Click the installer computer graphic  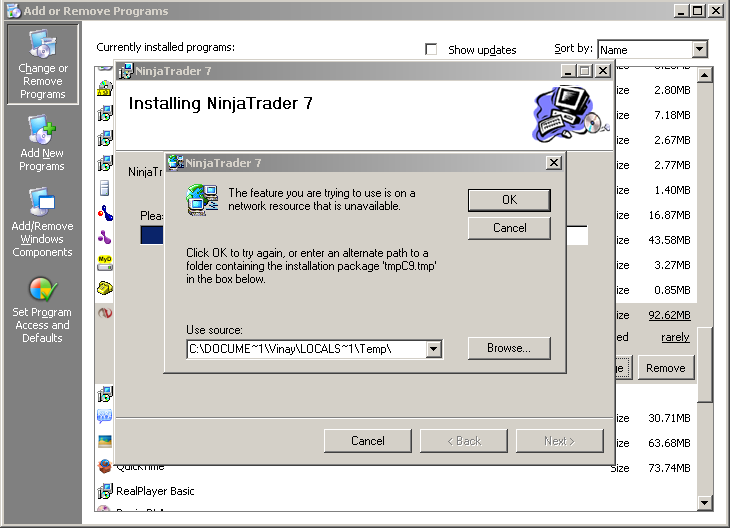click(x=570, y=114)
